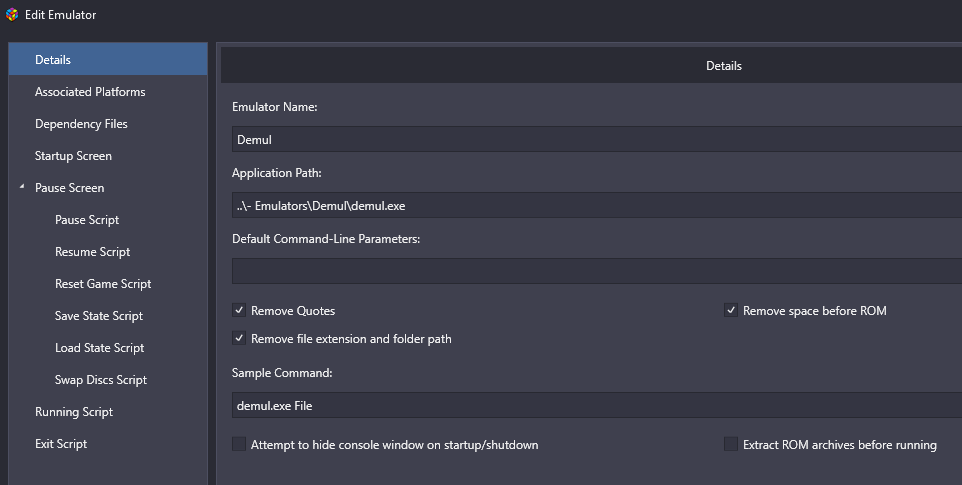Select Exit Script in sidebar

coord(61,443)
